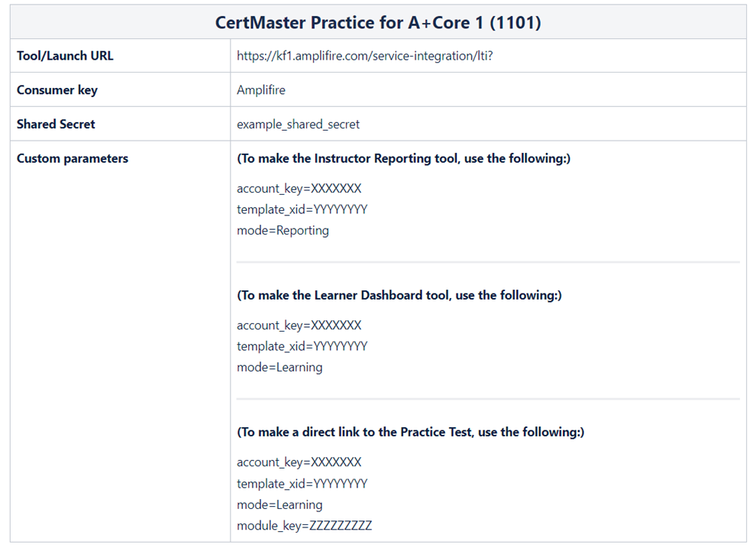Click template_xid line under Learner Dashboard heading
The height and width of the screenshot is (548, 756).
(x=302, y=346)
